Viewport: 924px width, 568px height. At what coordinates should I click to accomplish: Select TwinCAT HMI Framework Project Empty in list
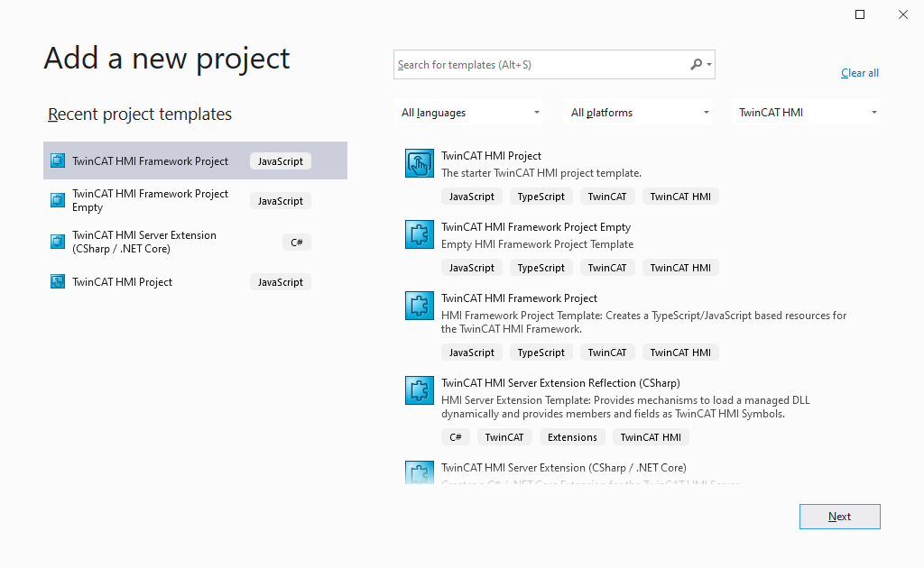coord(536,227)
